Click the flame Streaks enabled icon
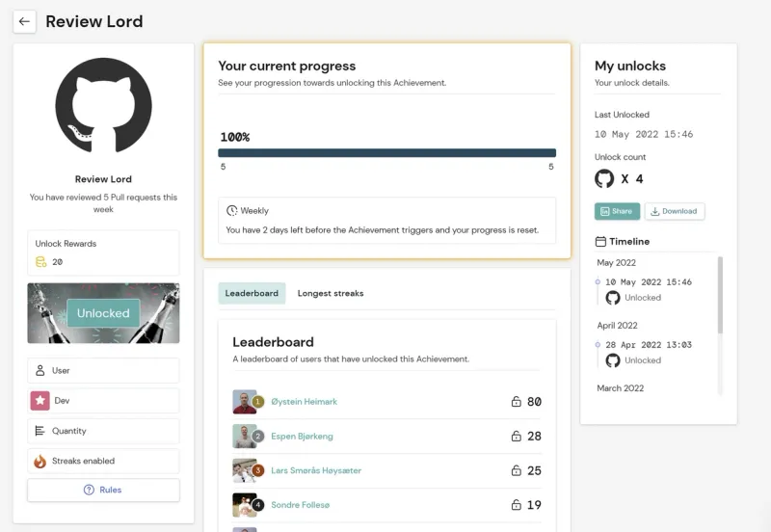Image resolution: width=771 pixels, height=532 pixels. [x=40, y=462]
